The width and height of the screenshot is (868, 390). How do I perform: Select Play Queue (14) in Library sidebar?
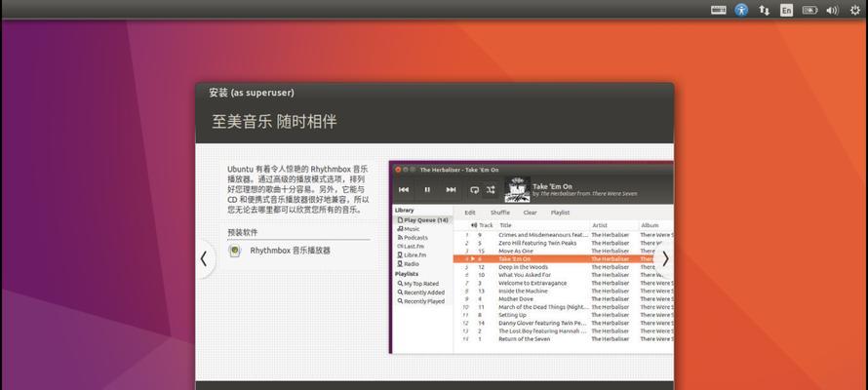(423, 220)
